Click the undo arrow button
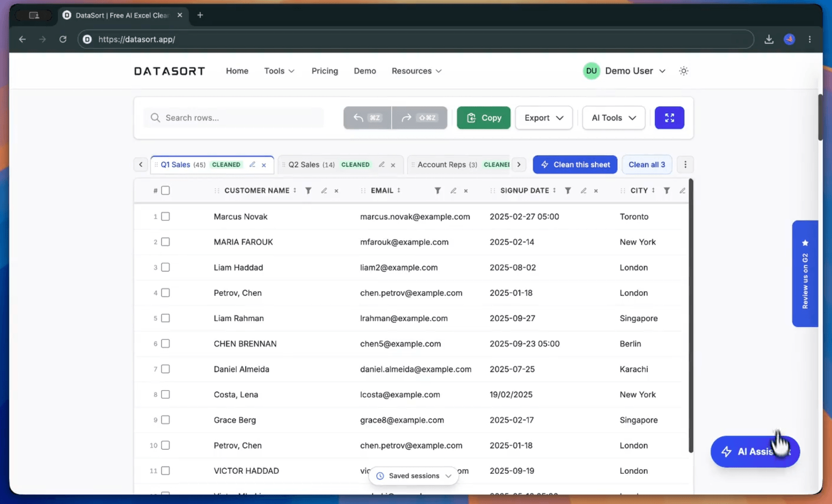Image resolution: width=832 pixels, height=504 pixels. click(x=367, y=118)
